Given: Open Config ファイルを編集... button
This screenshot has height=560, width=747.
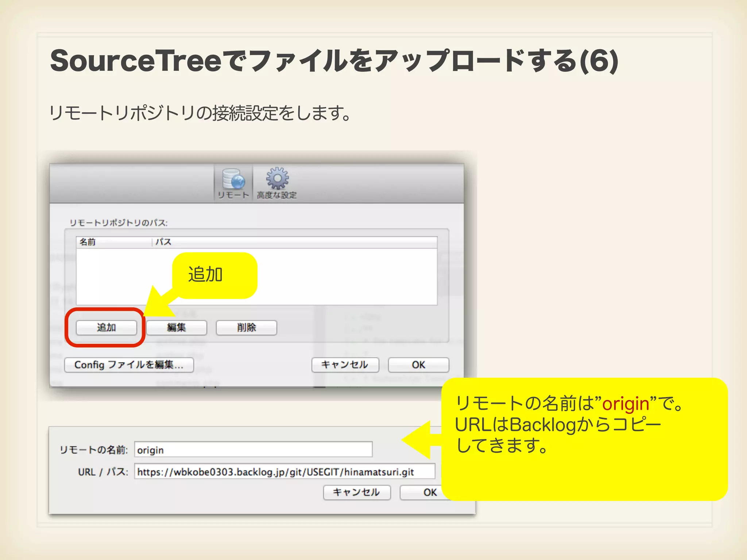Looking at the screenshot, I should coord(129,365).
